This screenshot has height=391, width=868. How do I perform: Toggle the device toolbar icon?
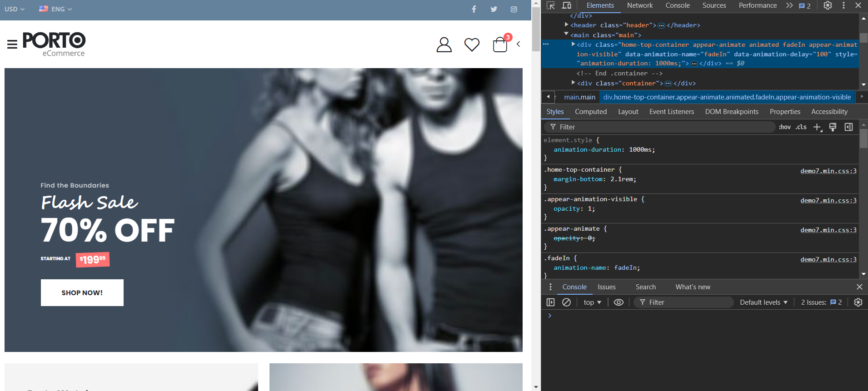coord(567,5)
